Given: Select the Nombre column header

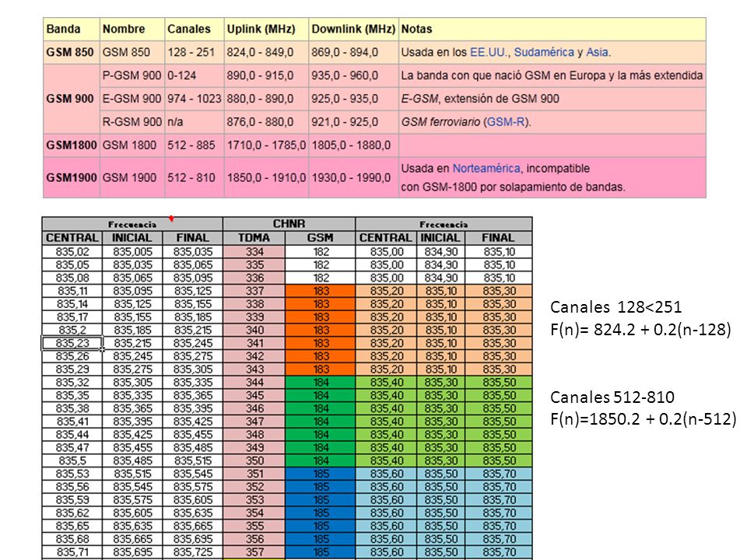Looking at the screenshot, I should tap(132, 29).
